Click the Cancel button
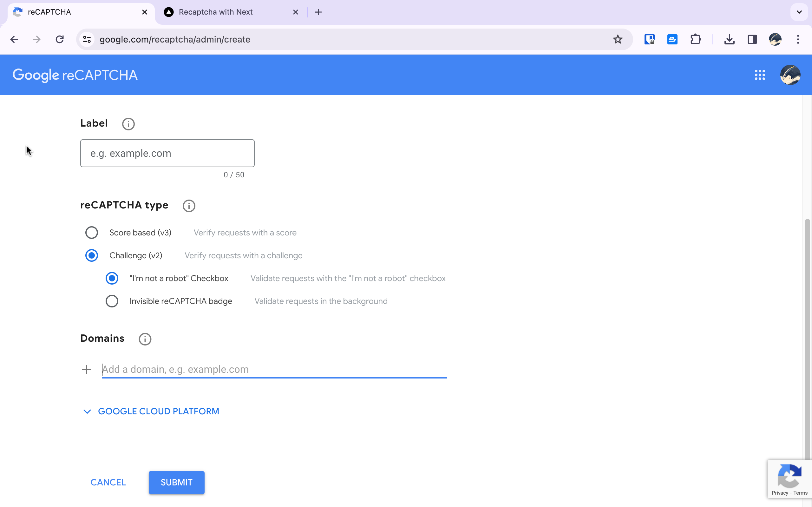The height and width of the screenshot is (507, 812). point(108,482)
